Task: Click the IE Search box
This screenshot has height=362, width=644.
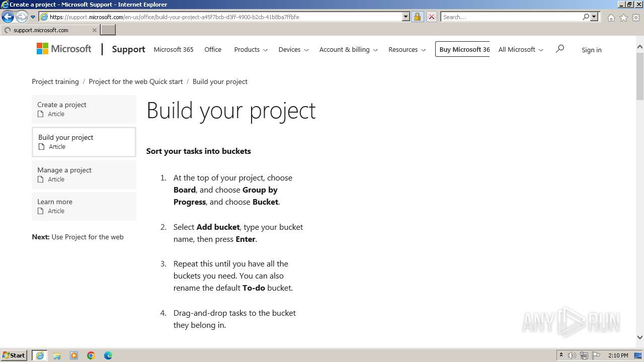Action: tap(511, 17)
